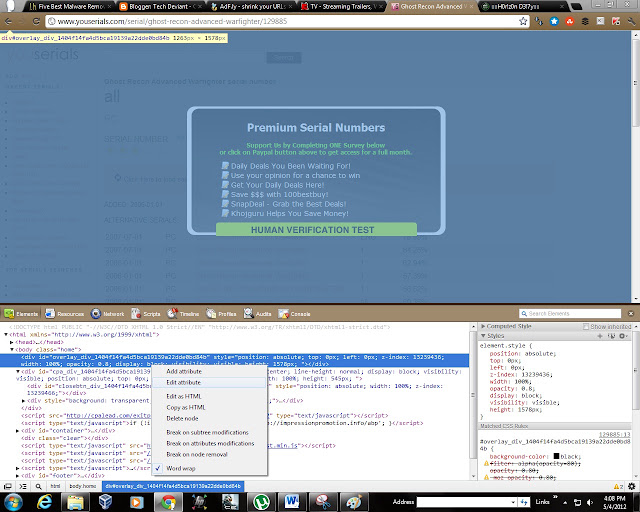Open the Scripts panel
Viewport: 640px width, 512px height.
click(146, 314)
